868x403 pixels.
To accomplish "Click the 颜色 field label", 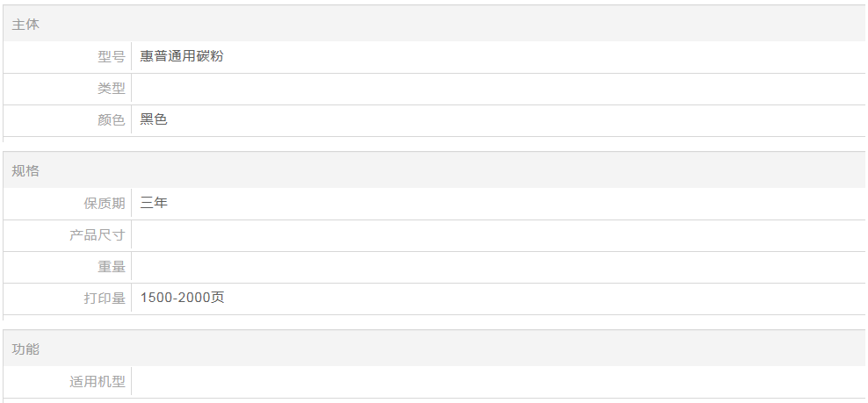I will [111, 120].
